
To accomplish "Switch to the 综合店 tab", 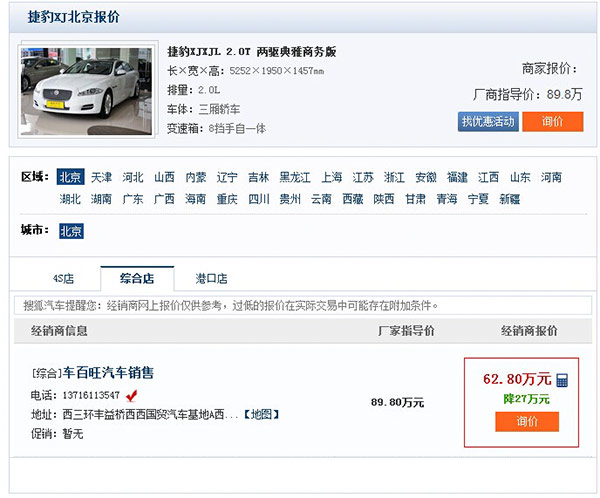I will pyautogui.click(x=137, y=278).
